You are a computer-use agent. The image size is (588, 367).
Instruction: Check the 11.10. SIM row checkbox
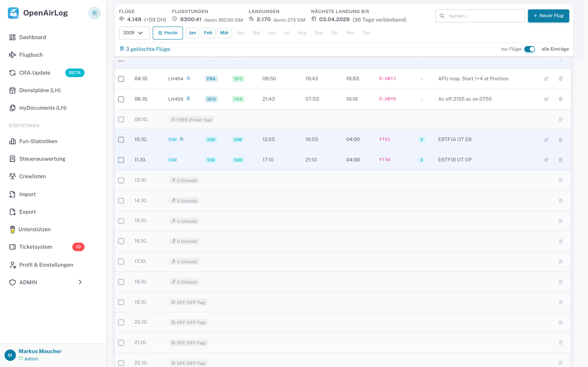121,160
